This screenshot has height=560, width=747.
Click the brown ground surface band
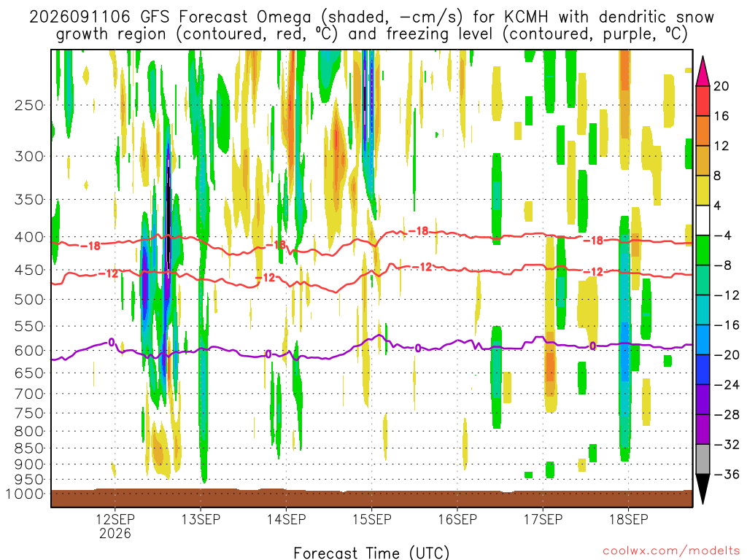pos(371,498)
